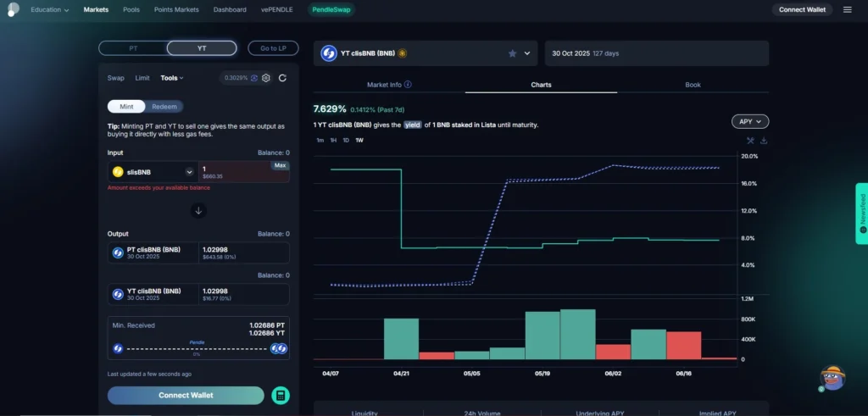Click the Max button in the input amount
Image resolution: width=868 pixels, height=416 pixels.
(280, 165)
